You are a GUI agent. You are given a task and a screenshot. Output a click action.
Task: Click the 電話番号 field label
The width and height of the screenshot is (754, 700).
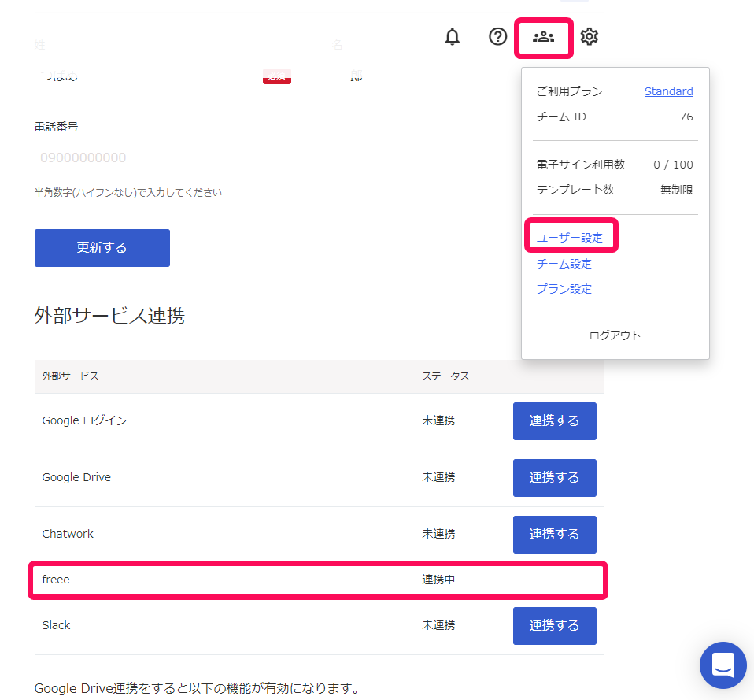[x=56, y=127]
